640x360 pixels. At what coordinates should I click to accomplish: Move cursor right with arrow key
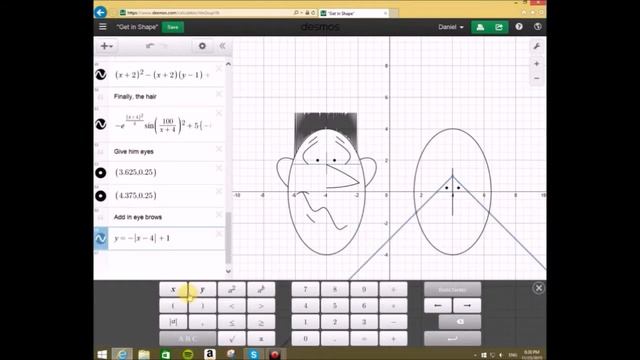467,306
